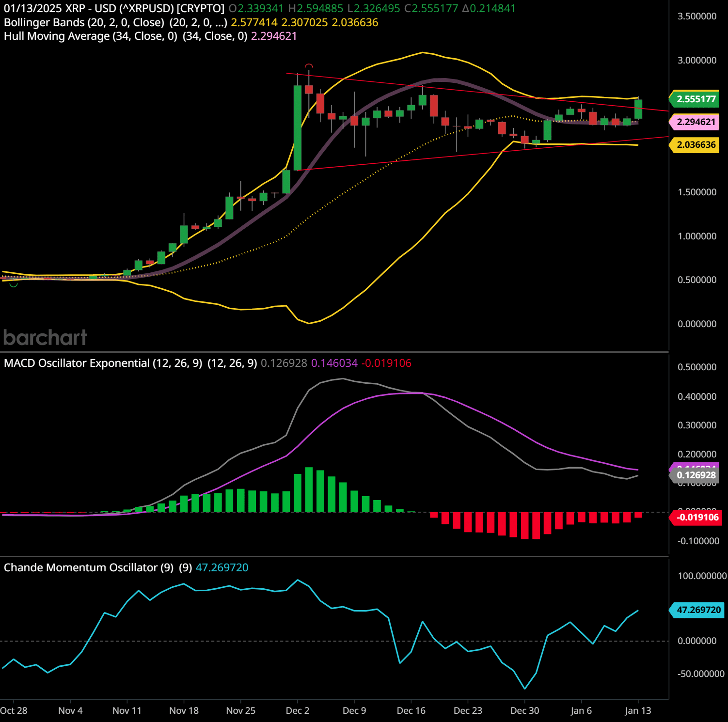The height and width of the screenshot is (722, 728).
Task: Click the green 2.555177 price tag
Action: [x=696, y=99]
